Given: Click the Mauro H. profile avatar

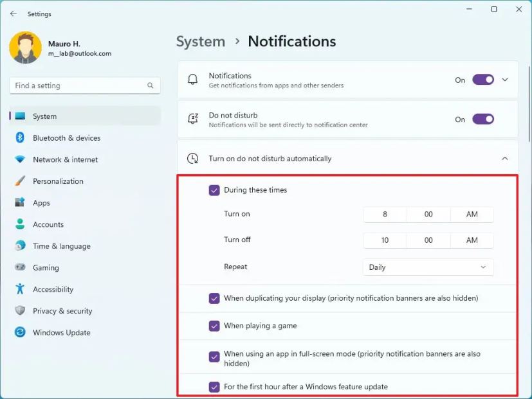Looking at the screenshot, I should (x=26, y=48).
